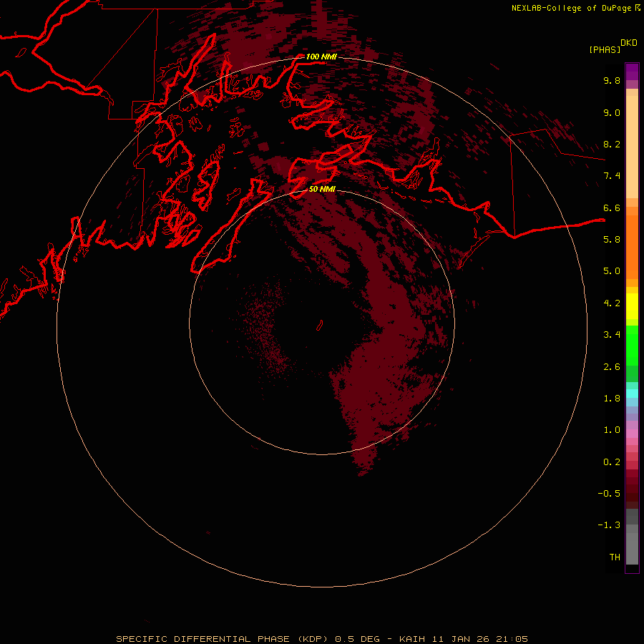Viewport: 644px width, 644px height.
Task: Click the 3.4 value on color scale
Action: pos(612,335)
